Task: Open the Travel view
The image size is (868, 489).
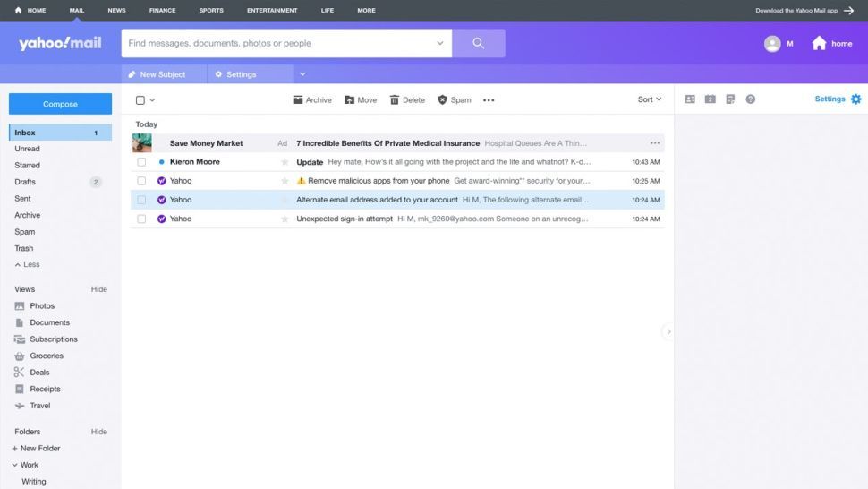Action: [x=32, y=406]
